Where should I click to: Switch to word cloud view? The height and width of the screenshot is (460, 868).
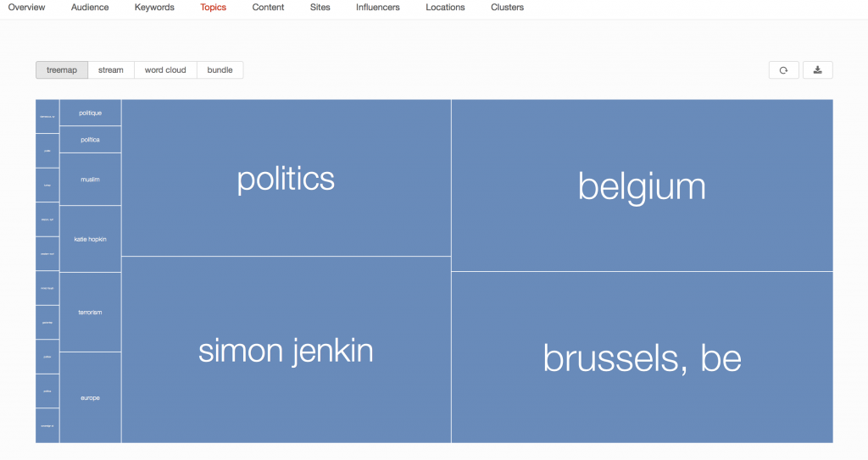point(165,70)
